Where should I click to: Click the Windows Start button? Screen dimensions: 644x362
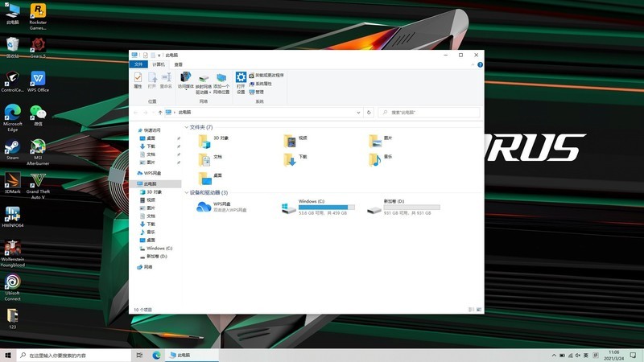point(8,356)
